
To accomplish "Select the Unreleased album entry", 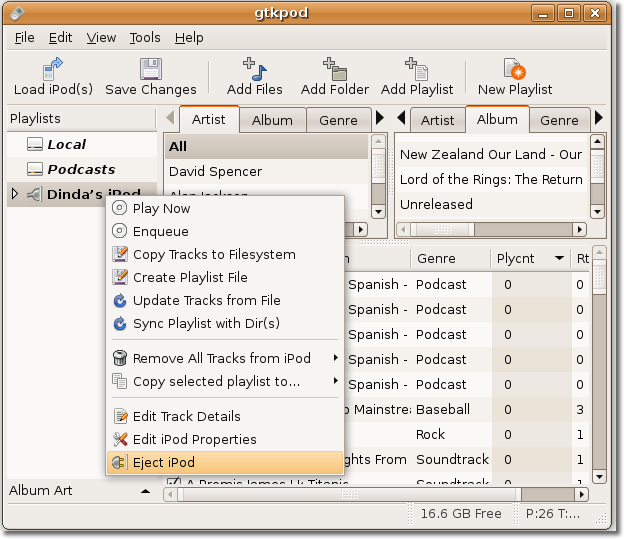I will point(491,204).
